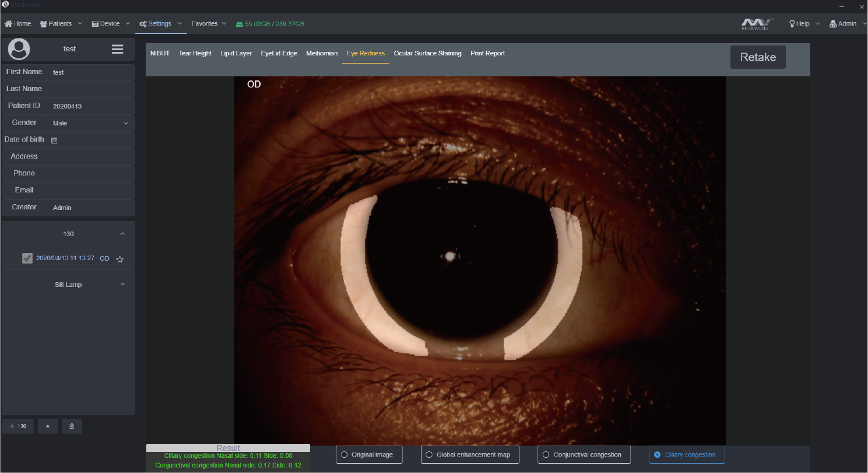
Task: Click the Phone input field
Action: (91, 174)
